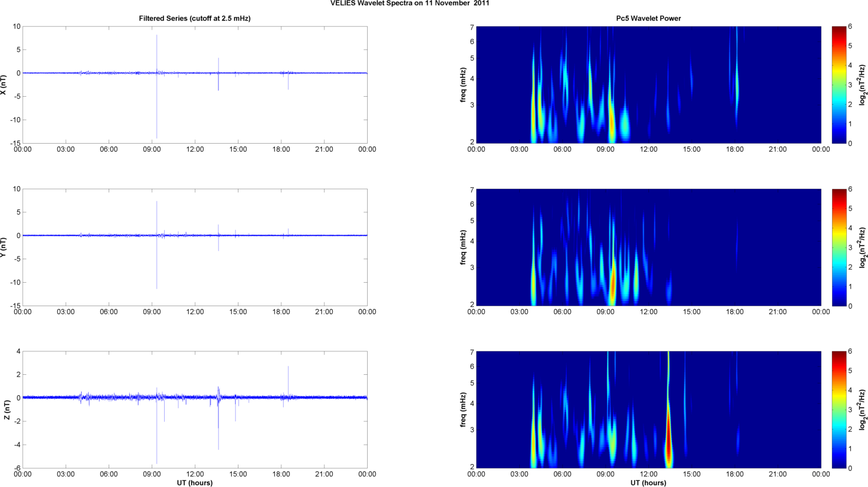Click the bottom wavelet spectrum colorbar
The width and height of the screenshot is (868, 487).
tap(838, 410)
